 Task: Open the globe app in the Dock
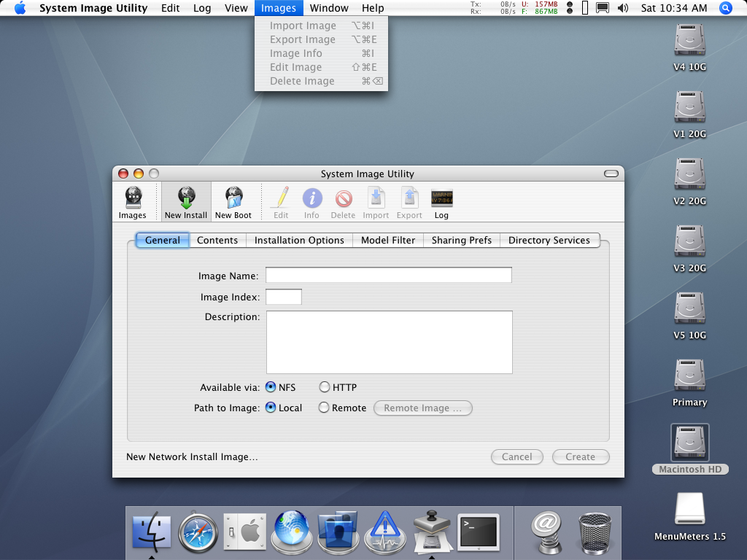coord(292,532)
